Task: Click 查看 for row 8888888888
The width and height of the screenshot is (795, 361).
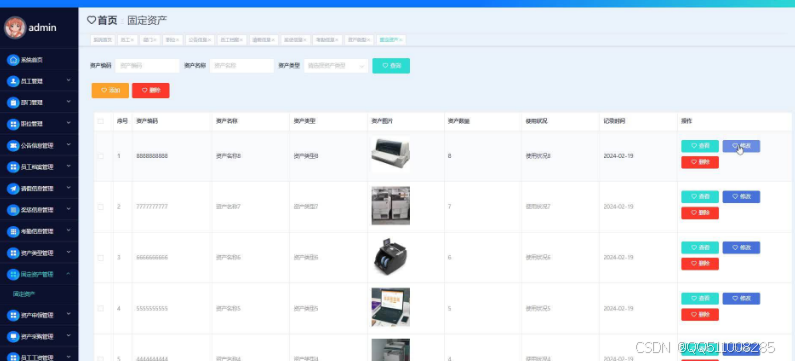Action: 700,146
